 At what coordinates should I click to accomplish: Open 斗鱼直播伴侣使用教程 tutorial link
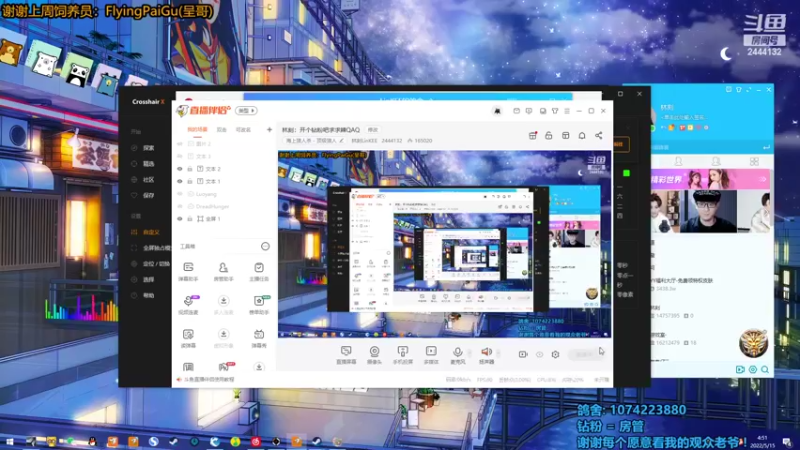pyautogui.click(x=209, y=380)
